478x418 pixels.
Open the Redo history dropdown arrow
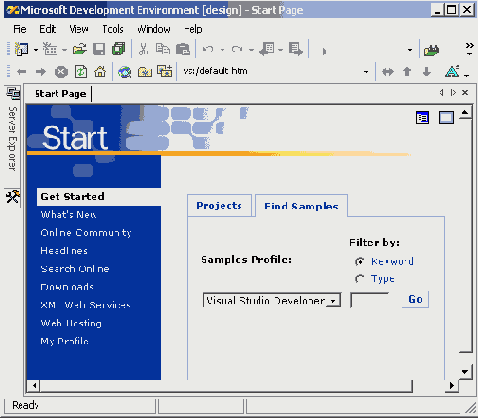click(251, 50)
